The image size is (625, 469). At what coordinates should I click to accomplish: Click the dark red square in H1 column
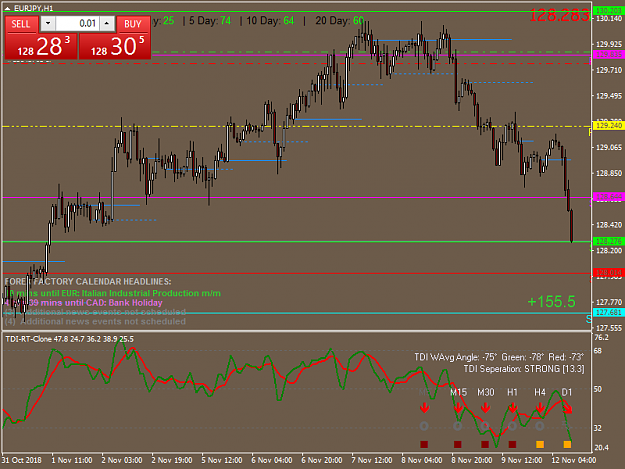pyautogui.click(x=513, y=444)
